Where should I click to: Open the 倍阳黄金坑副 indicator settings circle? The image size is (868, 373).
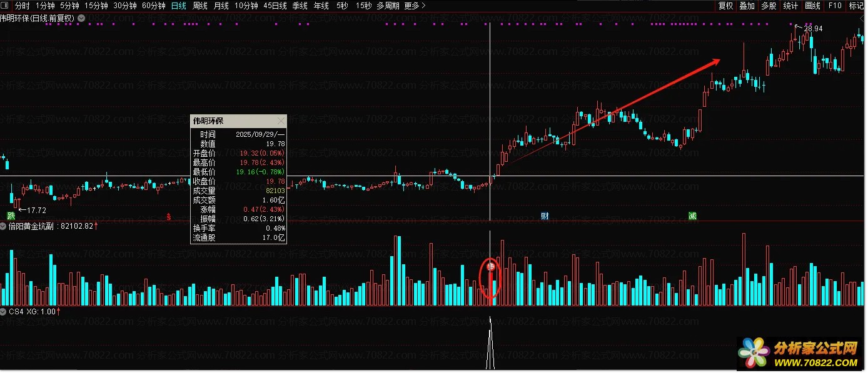point(4,226)
